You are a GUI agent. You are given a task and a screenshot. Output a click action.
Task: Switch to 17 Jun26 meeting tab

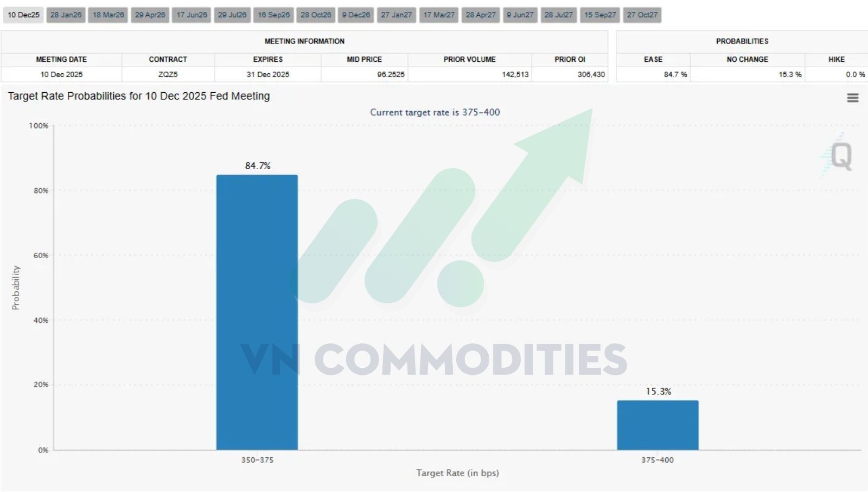[x=192, y=15]
